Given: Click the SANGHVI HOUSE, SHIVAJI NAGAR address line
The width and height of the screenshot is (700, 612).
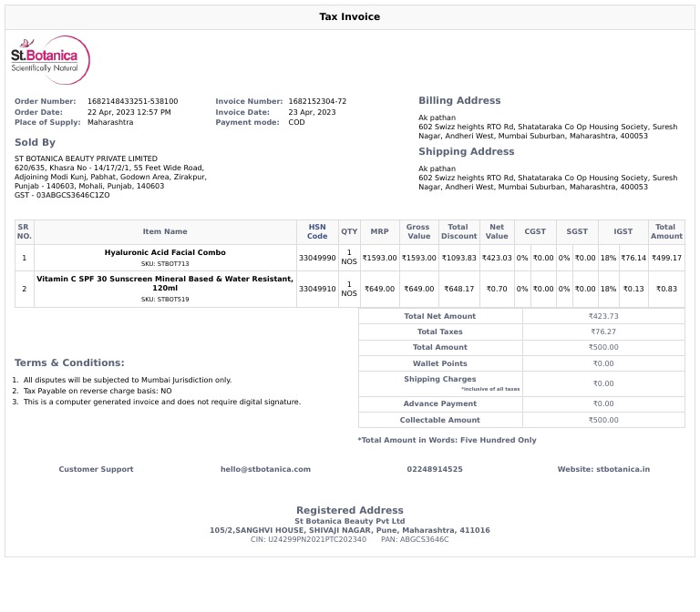Looking at the screenshot, I should [x=350, y=530].
